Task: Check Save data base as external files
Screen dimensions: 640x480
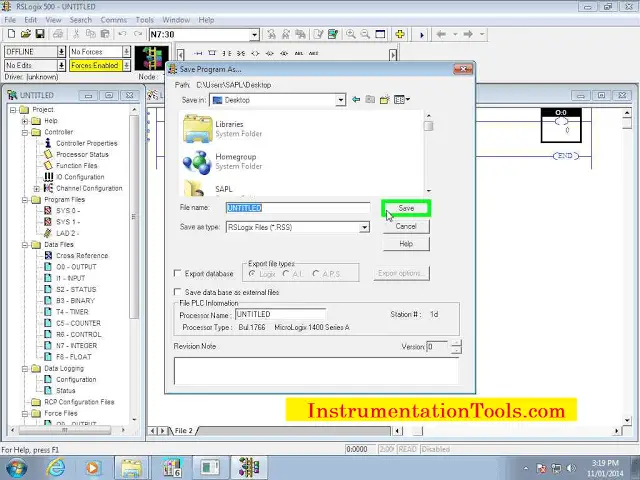Action: click(x=178, y=292)
